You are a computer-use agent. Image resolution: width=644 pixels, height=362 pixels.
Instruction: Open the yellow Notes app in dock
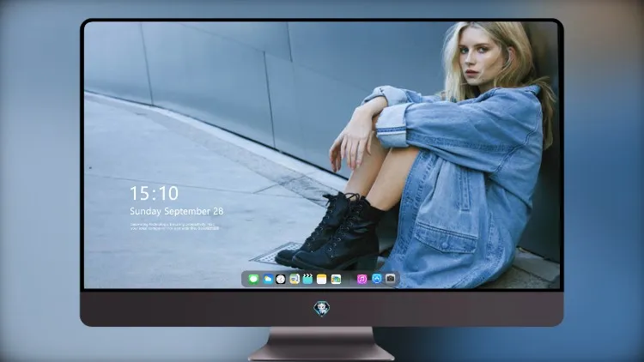(322, 279)
